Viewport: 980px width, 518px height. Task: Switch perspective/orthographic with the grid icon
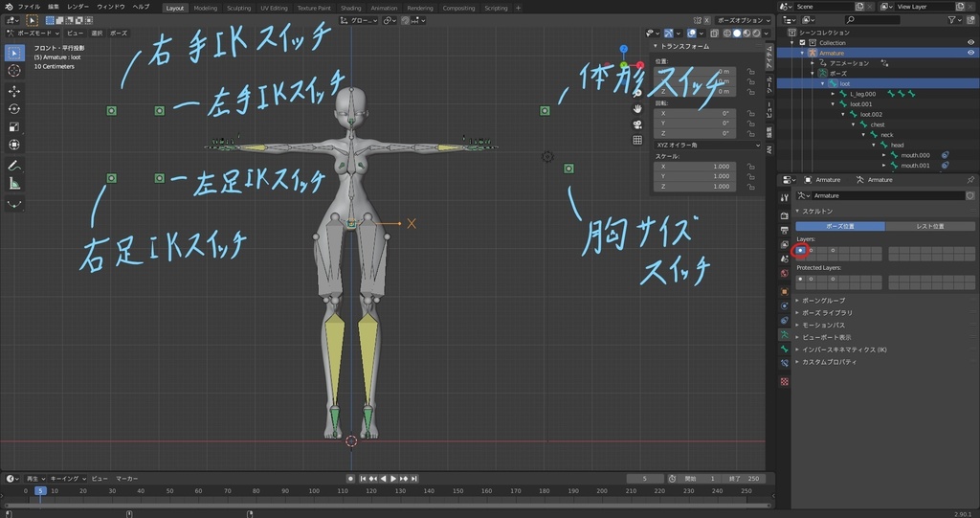point(636,140)
